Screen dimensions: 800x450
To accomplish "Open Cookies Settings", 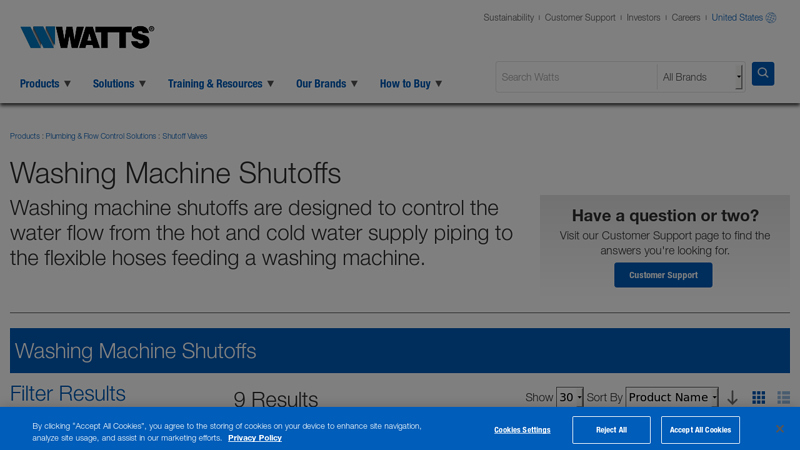I will tap(522, 430).
